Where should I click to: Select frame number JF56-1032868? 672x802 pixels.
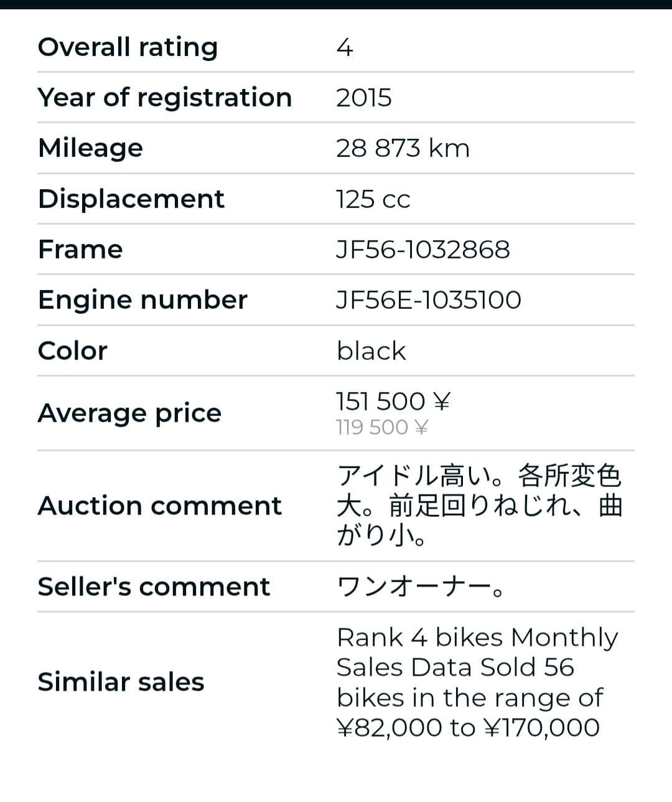[422, 250]
